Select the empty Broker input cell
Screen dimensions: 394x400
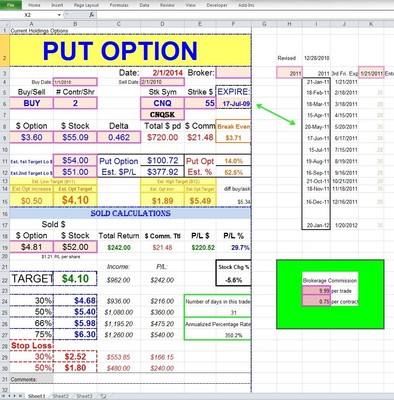[233, 72]
